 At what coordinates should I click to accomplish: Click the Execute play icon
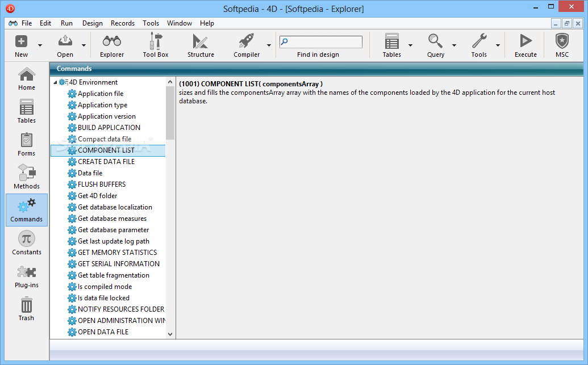(x=526, y=41)
